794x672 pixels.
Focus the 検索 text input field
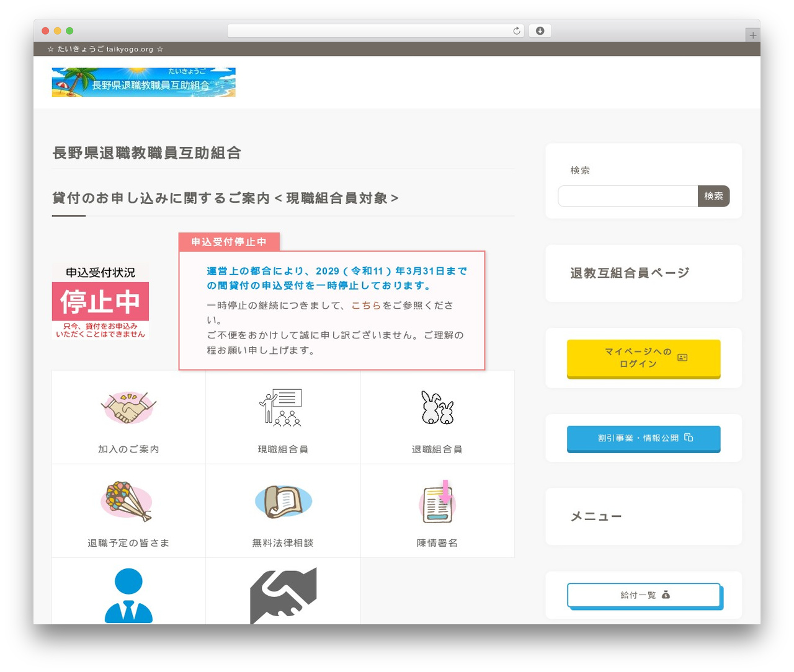point(628,196)
